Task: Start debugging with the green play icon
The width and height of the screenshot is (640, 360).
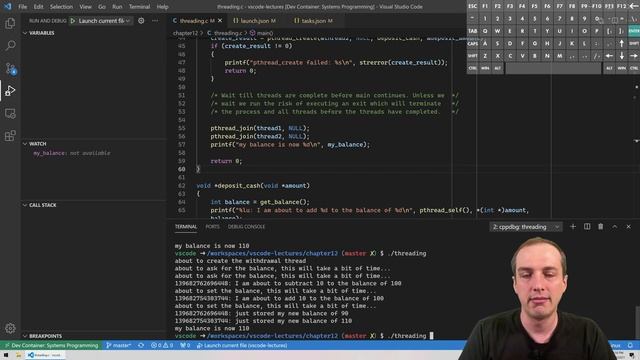Action: coord(73,21)
